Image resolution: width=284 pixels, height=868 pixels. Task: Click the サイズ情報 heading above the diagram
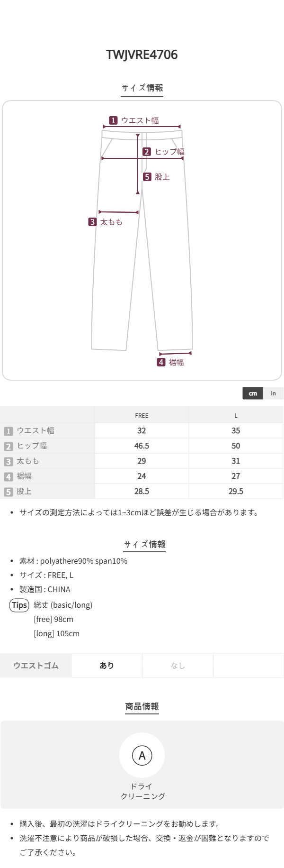click(x=142, y=88)
